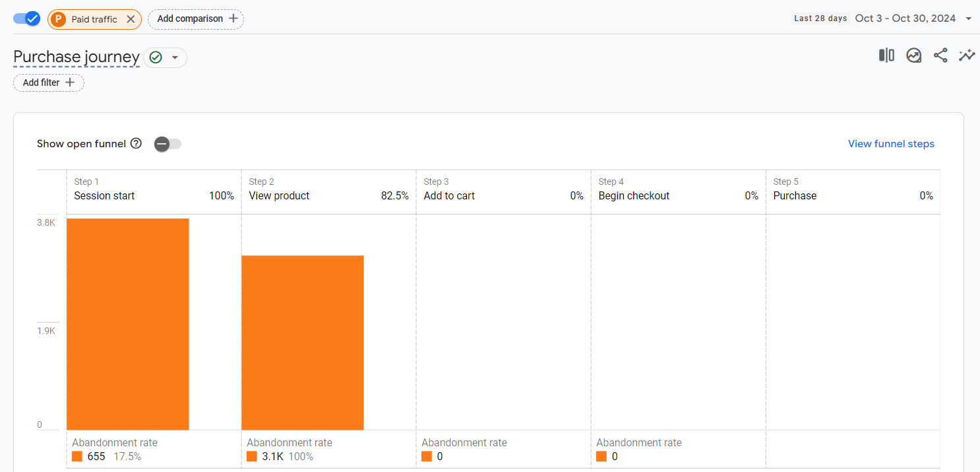This screenshot has height=472, width=980.
Task: Open the edit comparisons icon
Action: [x=886, y=55]
